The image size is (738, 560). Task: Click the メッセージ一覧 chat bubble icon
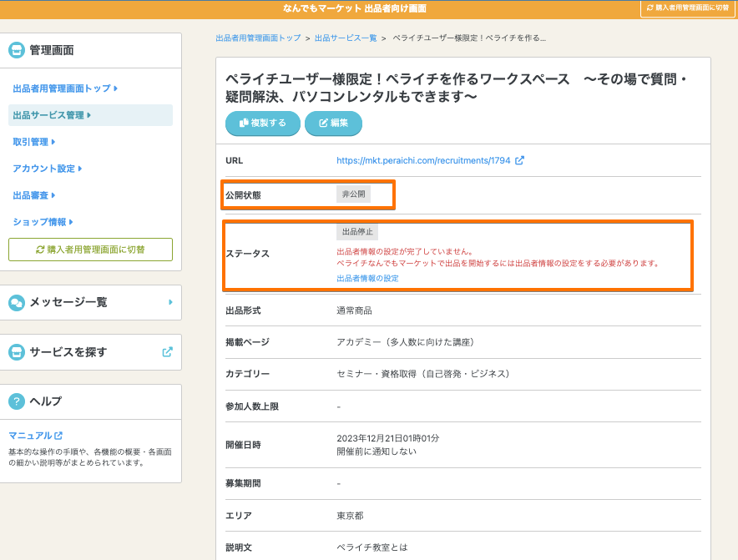[17, 302]
